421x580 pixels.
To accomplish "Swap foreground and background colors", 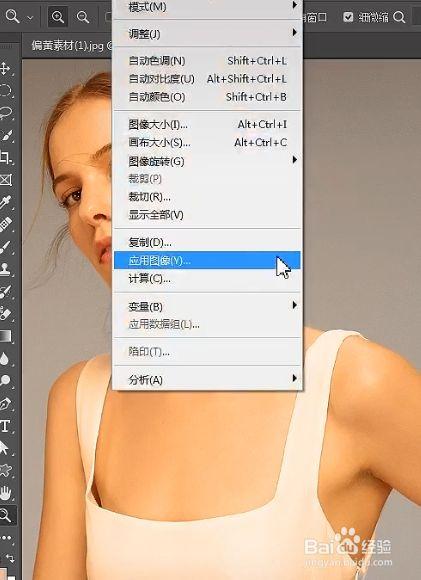I will point(10,558).
